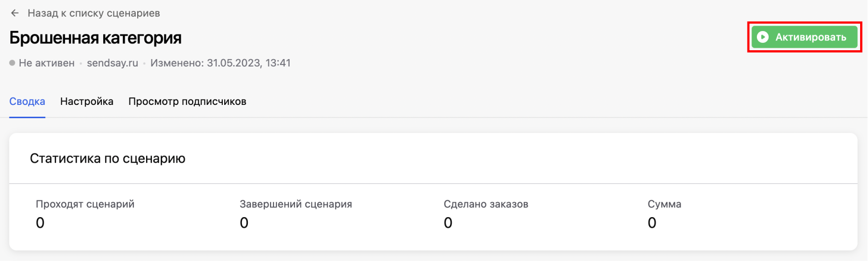The height and width of the screenshot is (261, 868).
Task: Switch to the Сводка tab
Action: [27, 101]
